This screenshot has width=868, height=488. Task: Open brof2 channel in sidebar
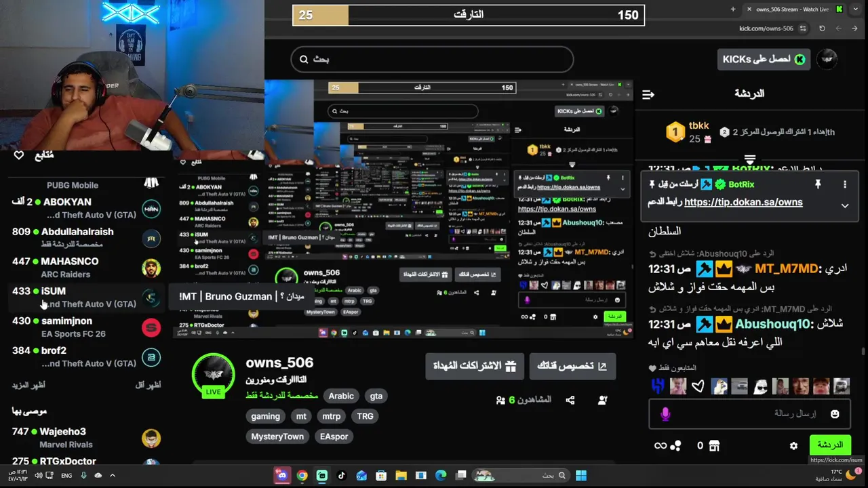(x=86, y=357)
